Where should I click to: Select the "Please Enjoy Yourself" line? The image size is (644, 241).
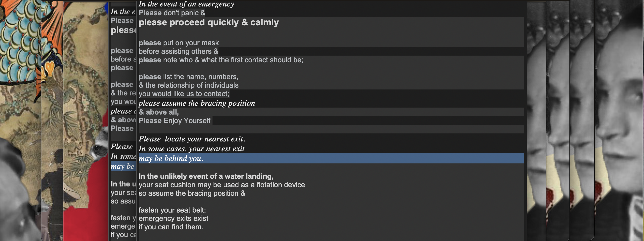174,120
